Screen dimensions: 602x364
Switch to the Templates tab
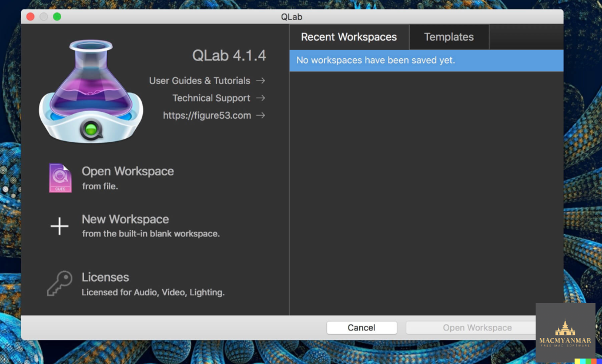(x=449, y=37)
